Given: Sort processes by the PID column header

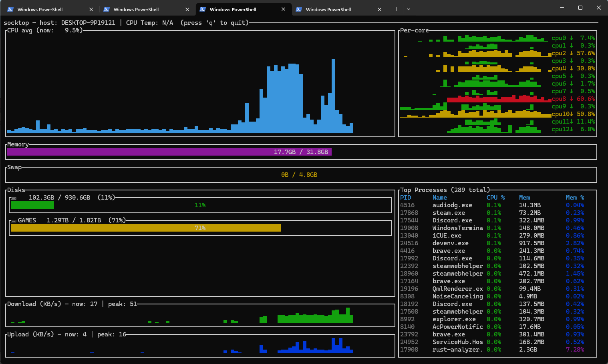Looking at the screenshot, I should 405,198.
